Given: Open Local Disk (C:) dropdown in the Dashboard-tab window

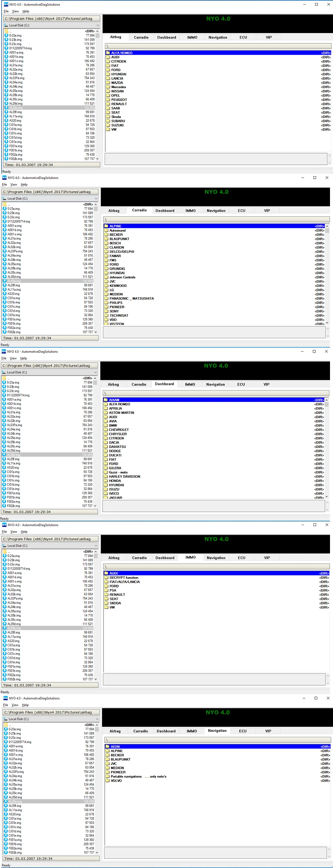Looking at the screenshot, I should 49,372.
